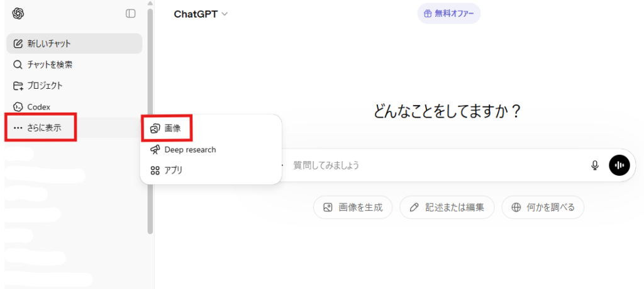Click the Deep research telescope icon

pos(155,150)
